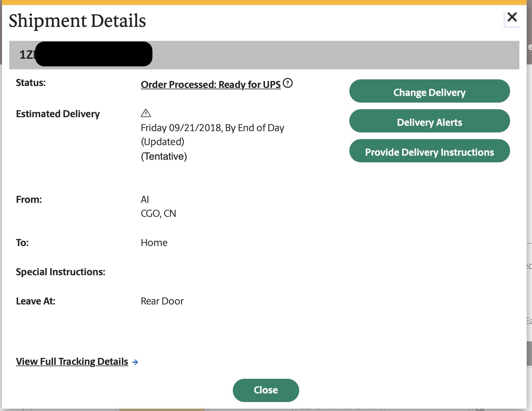
Task: Click the (Updated) delivery note
Action: coord(162,142)
